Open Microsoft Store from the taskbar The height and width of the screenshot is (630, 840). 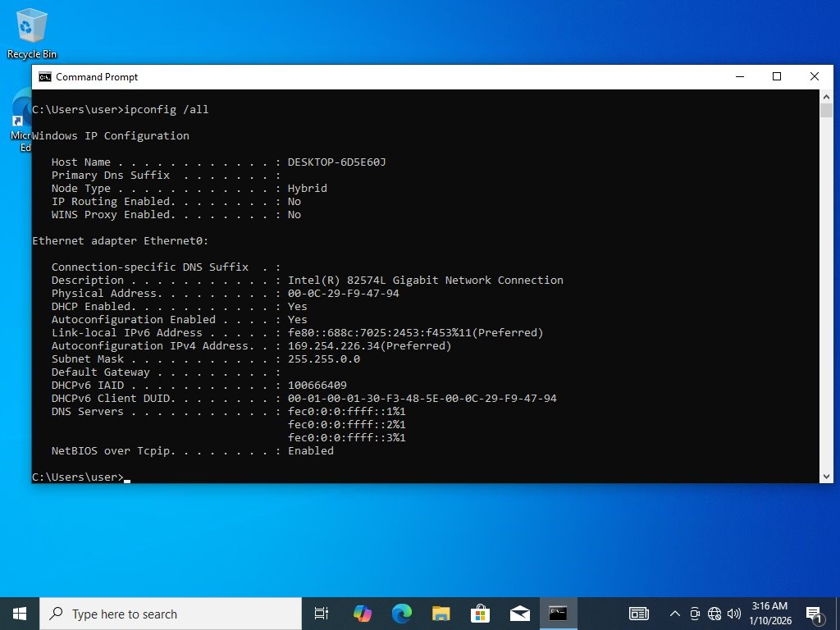coord(480,614)
